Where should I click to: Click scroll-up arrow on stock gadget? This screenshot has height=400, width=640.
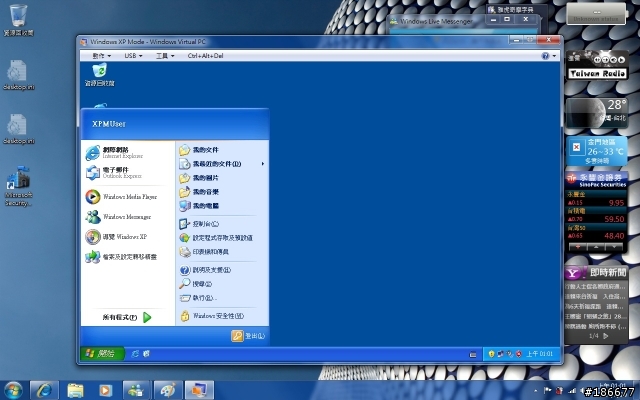(x=597, y=247)
